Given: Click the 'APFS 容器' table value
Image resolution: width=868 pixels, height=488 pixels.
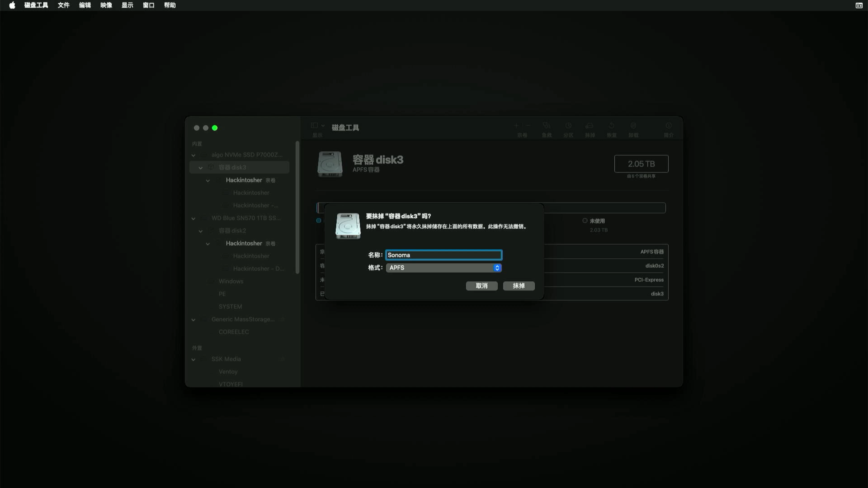Looking at the screenshot, I should 652,252.
